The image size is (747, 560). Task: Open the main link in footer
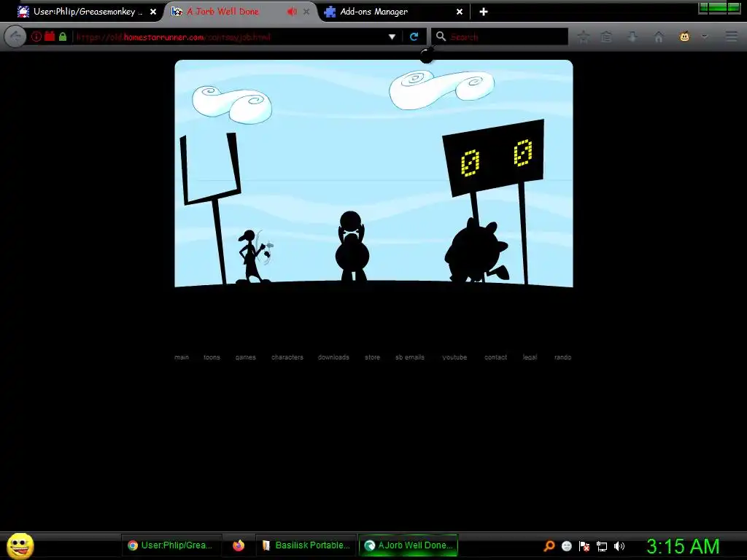tap(182, 357)
